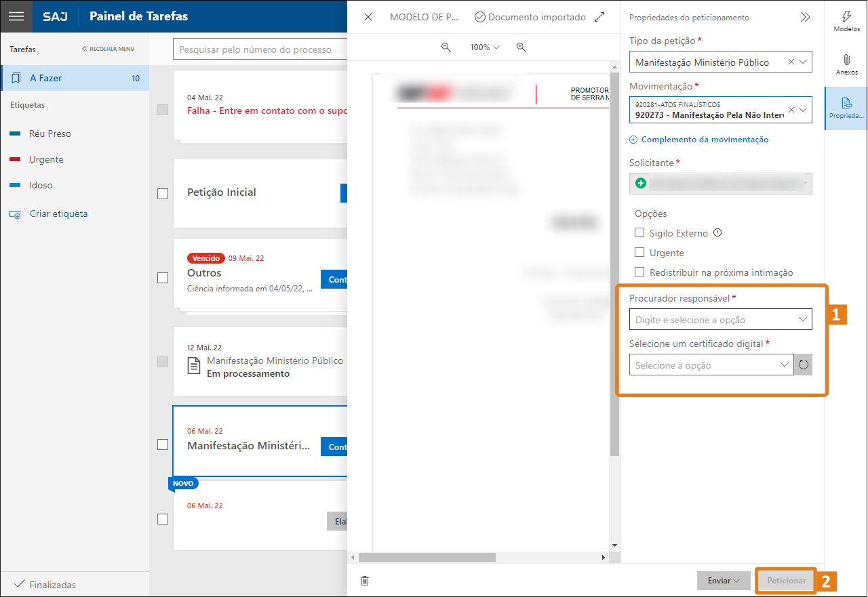The image size is (868, 597).
Task: Click Complemento da movimentação link
Action: pos(704,140)
